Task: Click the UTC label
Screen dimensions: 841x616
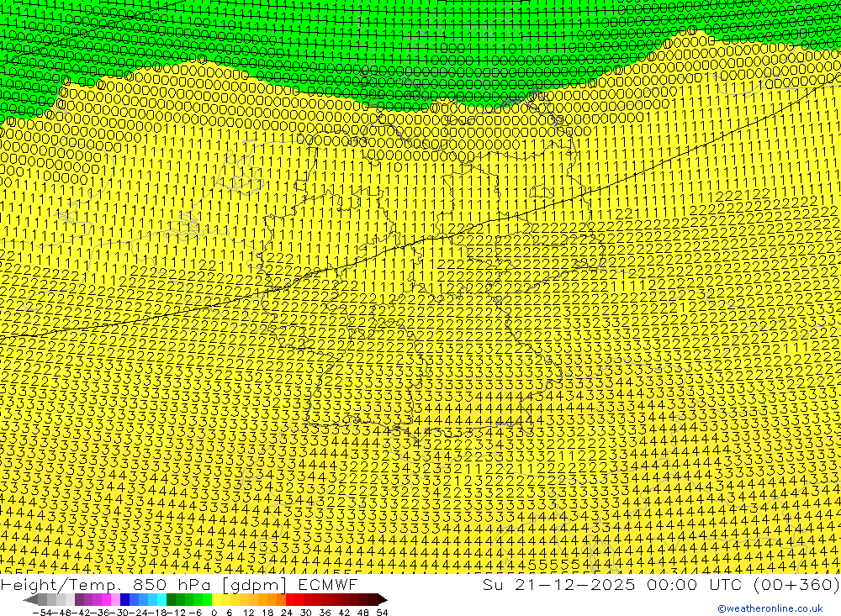Action: 726,584
